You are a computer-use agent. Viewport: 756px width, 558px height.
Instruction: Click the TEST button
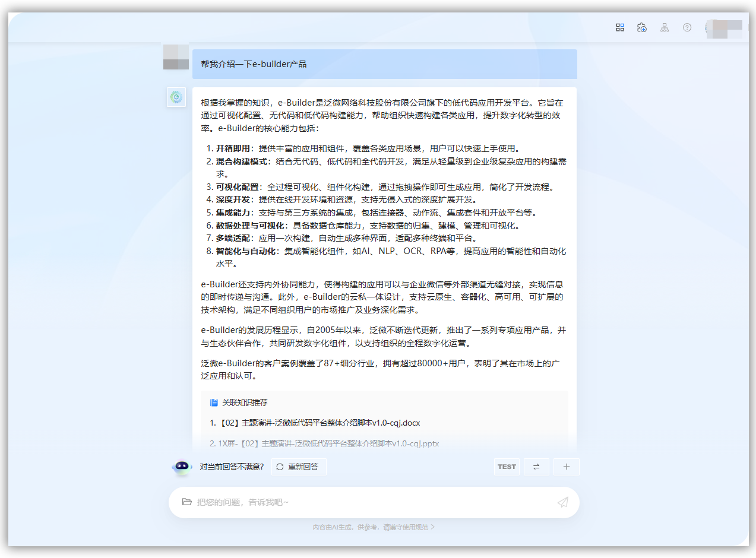point(507,467)
